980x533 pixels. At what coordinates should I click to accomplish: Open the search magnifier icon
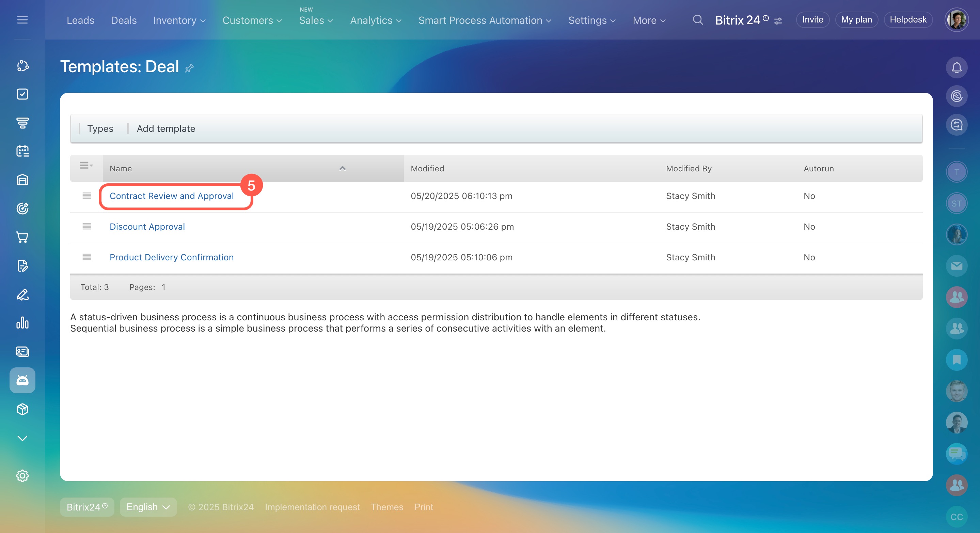pyautogui.click(x=697, y=20)
